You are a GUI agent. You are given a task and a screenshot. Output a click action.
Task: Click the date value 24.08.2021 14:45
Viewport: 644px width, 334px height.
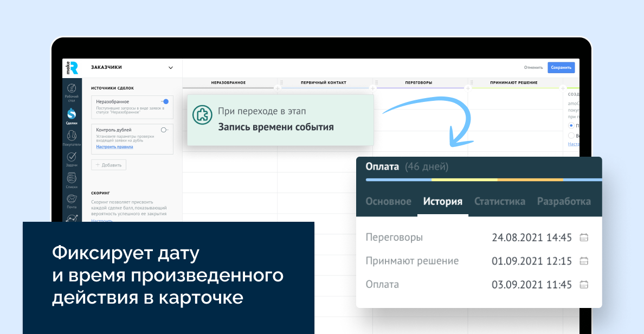pos(532,237)
